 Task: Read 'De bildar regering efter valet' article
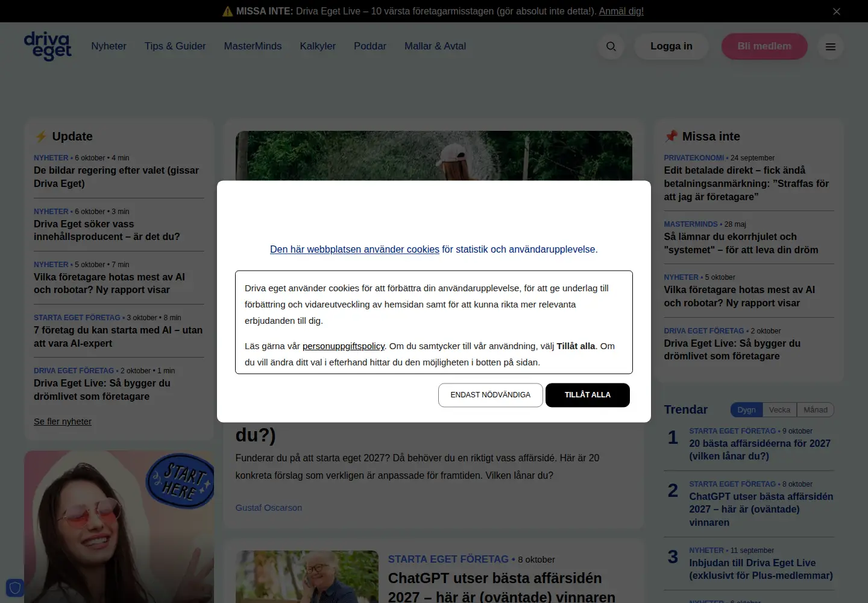click(116, 177)
